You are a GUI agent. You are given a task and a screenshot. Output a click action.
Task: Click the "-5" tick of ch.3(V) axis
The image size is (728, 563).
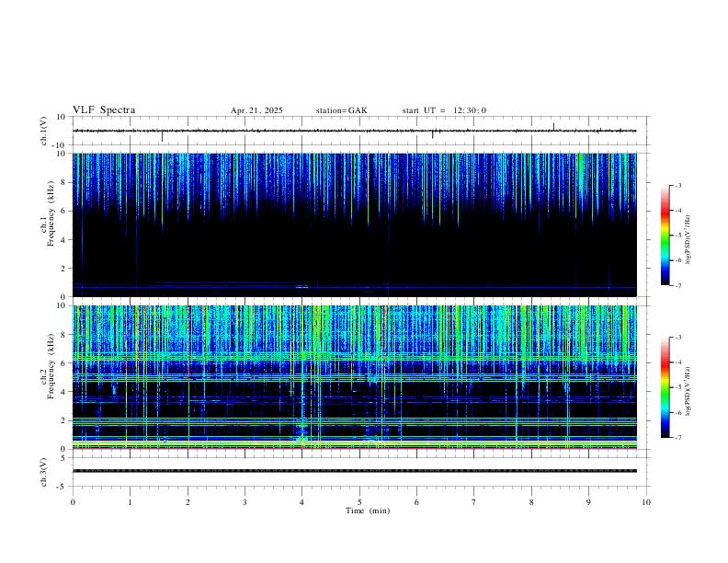[x=63, y=487]
